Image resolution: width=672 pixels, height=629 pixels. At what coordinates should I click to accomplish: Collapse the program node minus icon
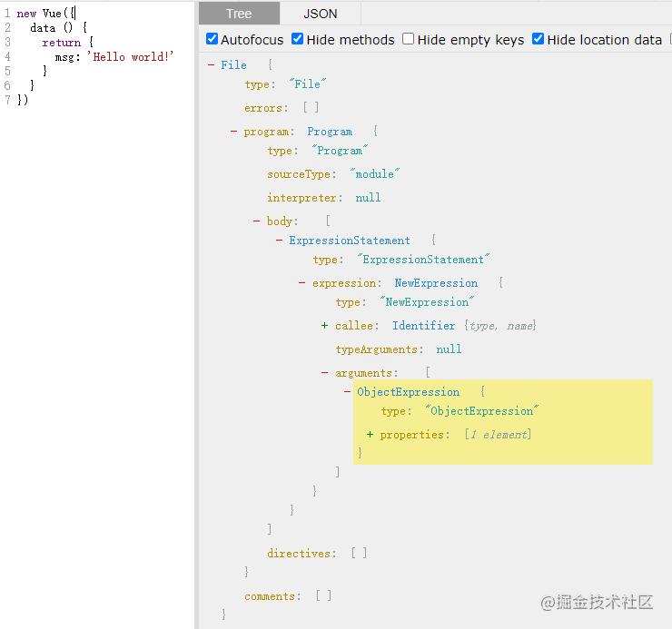click(234, 132)
